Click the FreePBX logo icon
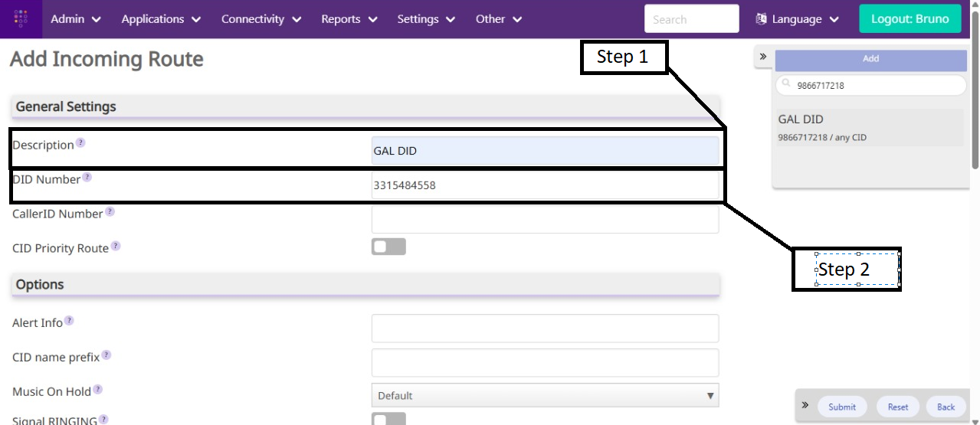This screenshot has width=980, height=425. click(21, 18)
